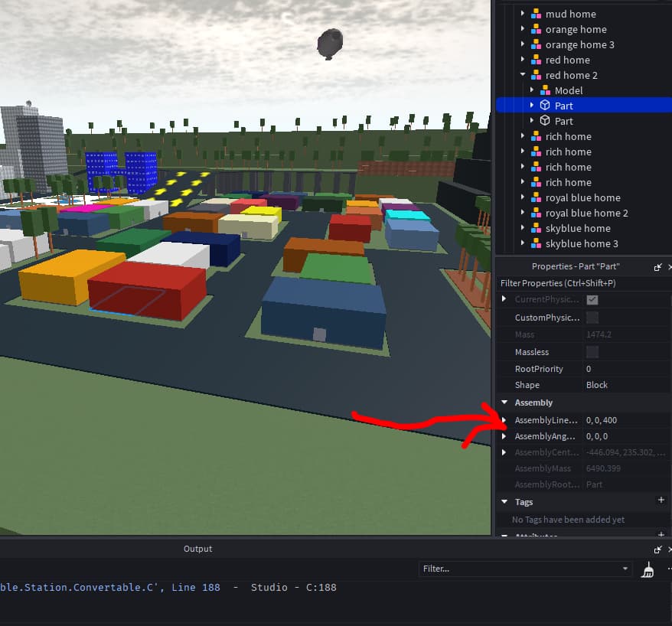Viewport: 672px width, 626px height.
Task: Click the orange home 3 model icon
Action: 536,44
